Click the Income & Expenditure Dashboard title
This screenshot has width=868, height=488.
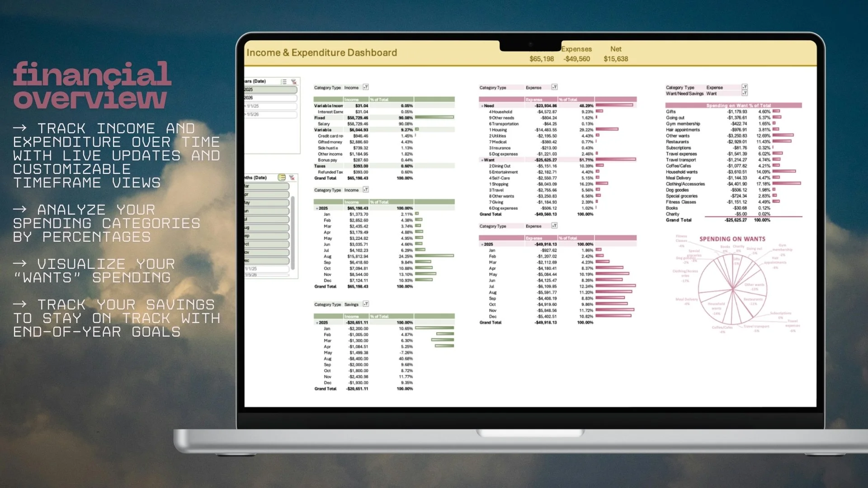tap(321, 53)
